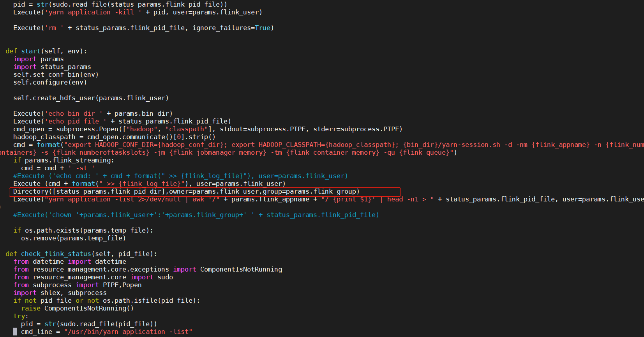Click the 'yarn application -list 2>/dev/null' line
The height and width of the screenshot is (337, 644).
pyautogui.click(x=328, y=199)
